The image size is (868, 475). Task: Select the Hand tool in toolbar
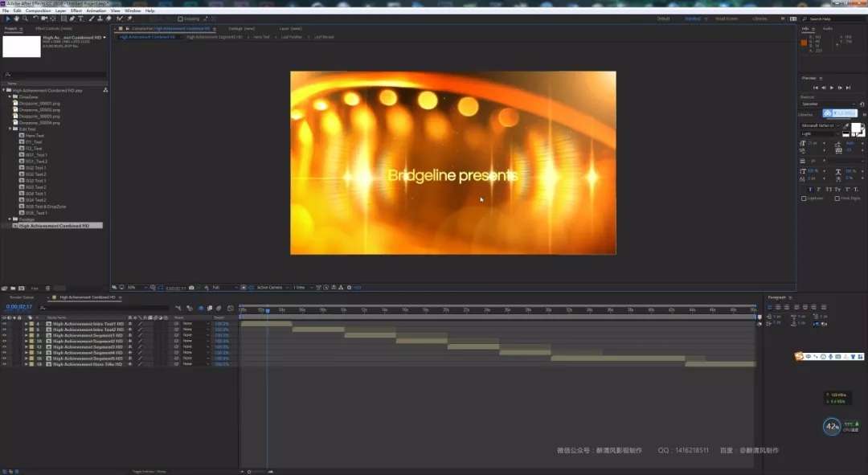[15, 18]
